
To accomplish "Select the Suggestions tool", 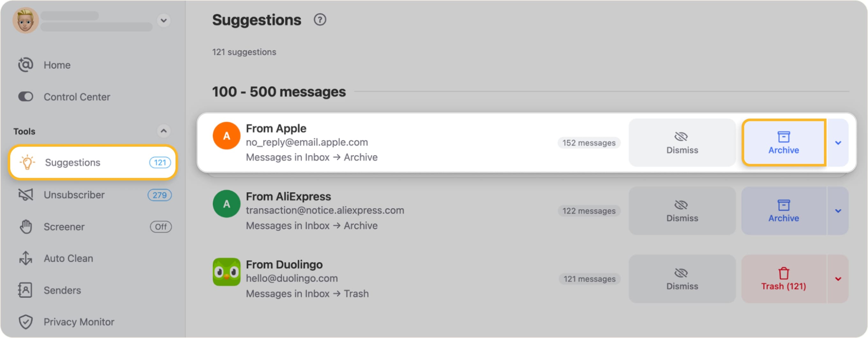I will (x=72, y=162).
